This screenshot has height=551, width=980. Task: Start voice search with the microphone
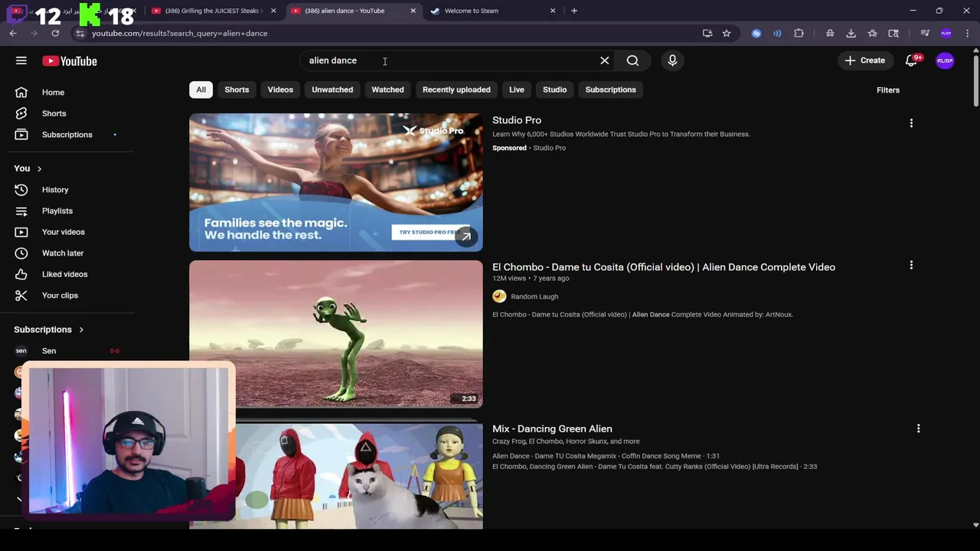[x=672, y=60]
